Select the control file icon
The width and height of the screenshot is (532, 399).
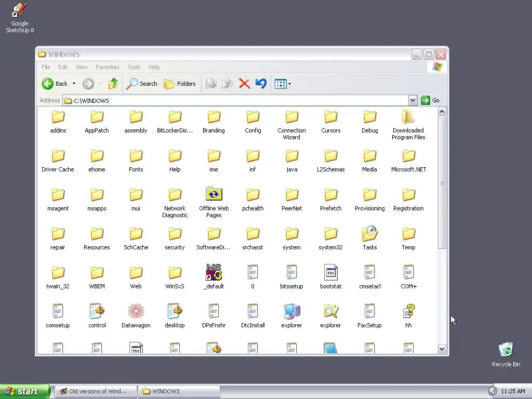click(97, 311)
